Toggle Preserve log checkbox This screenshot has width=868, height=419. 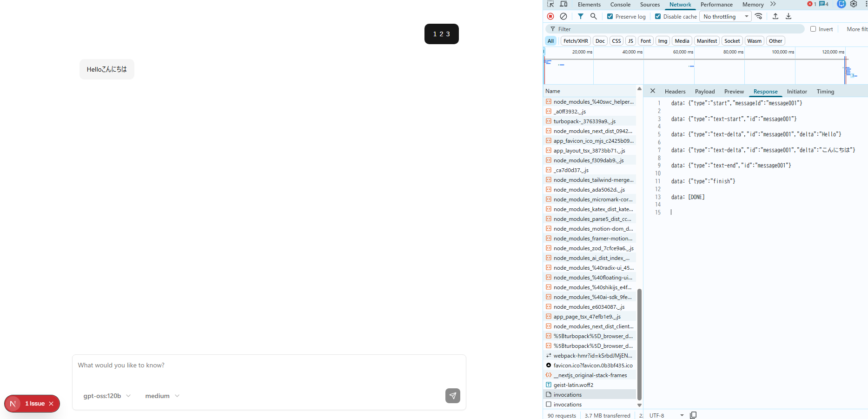(610, 16)
